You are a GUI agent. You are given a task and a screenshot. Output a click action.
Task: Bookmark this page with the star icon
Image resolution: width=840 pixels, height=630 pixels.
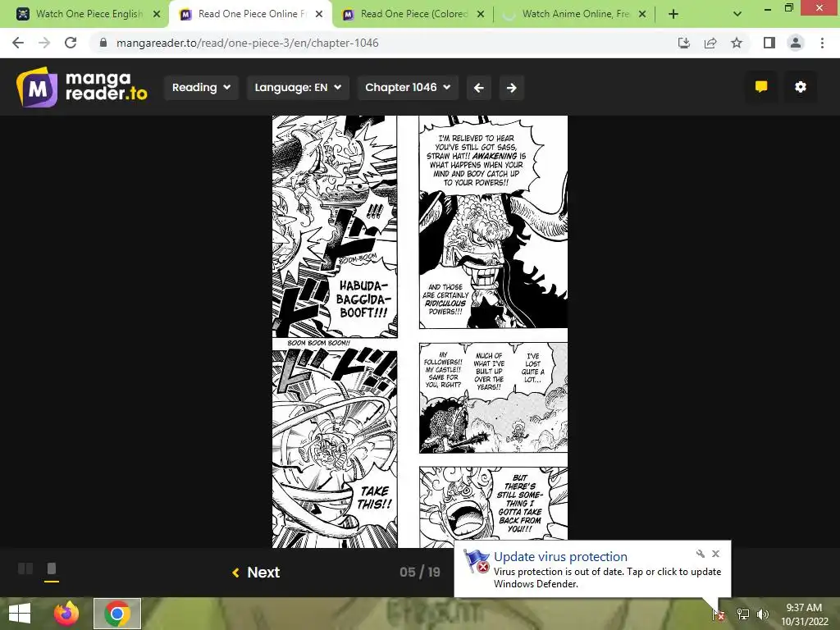pos(737,43)
